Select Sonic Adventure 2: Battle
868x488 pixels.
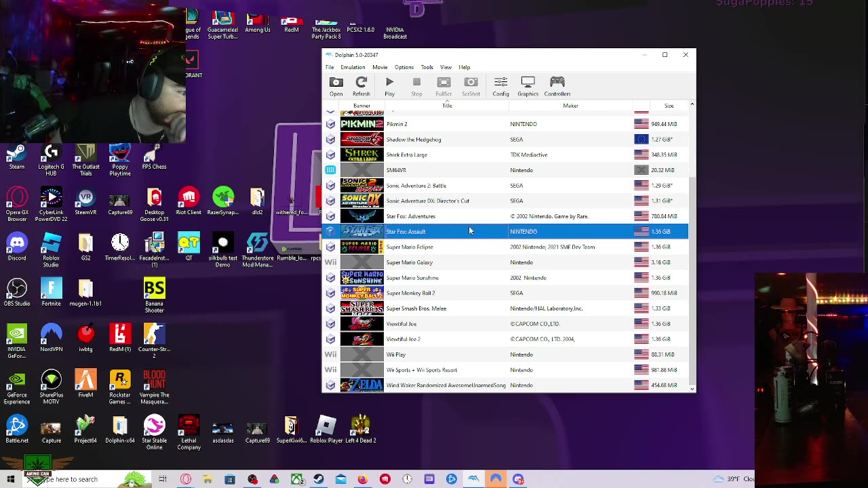pos(505,186)
